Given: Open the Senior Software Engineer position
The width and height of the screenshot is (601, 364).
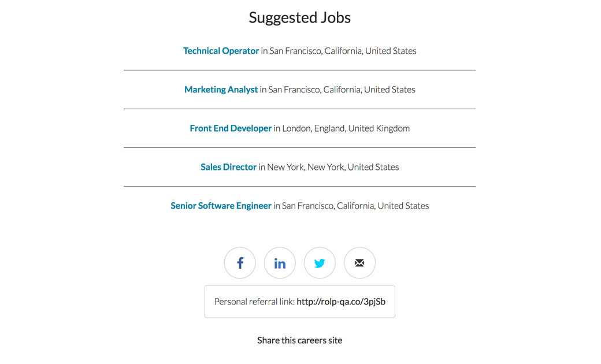Looking at the screenshot, I should (x=221, y=206).
